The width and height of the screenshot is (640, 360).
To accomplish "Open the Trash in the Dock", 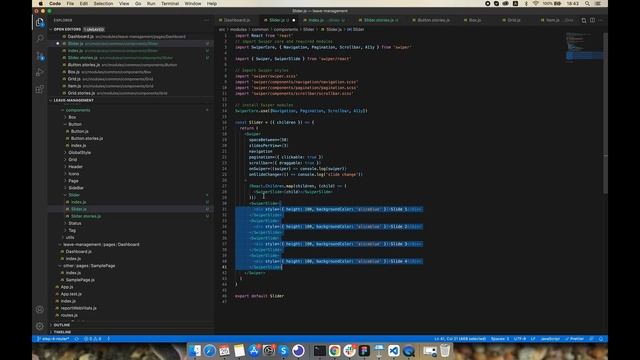I will pyautogui.click(x=445, y=351).
